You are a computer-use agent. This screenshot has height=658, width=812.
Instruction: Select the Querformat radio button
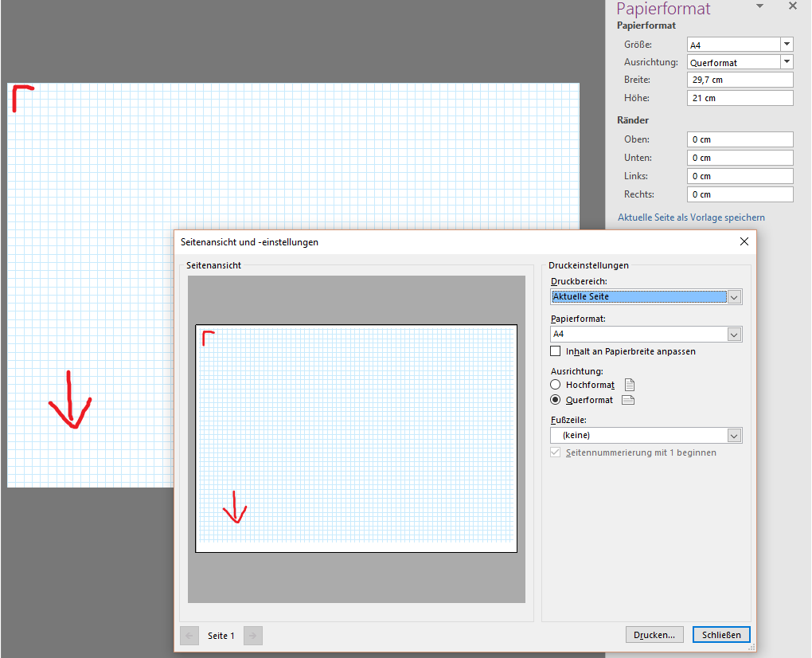click(x=555, y=399)
